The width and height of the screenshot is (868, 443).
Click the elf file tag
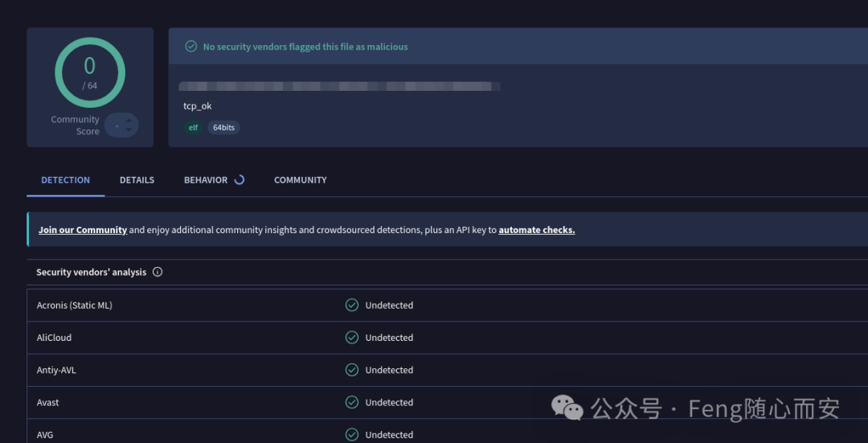click(193, 127)
